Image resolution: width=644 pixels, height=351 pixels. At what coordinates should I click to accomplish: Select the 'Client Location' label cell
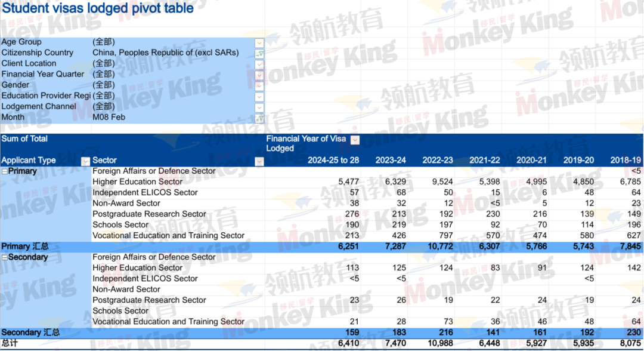coord(29,63)
